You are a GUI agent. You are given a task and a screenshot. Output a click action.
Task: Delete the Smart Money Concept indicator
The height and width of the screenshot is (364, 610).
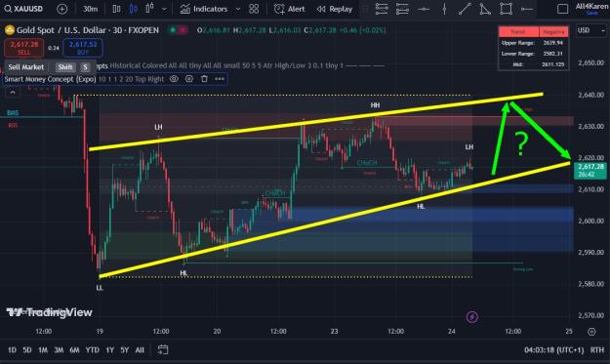pyautogui.click(x=204, y=79)
